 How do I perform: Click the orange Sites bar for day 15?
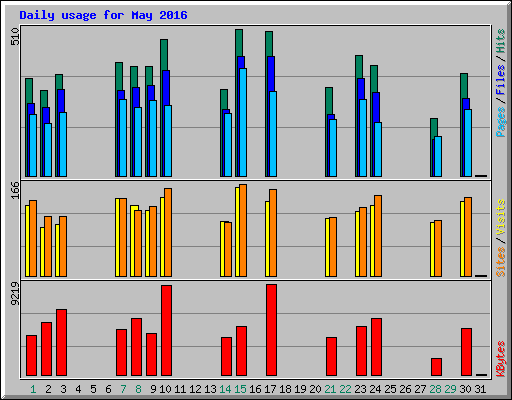(x=243, y=230)
